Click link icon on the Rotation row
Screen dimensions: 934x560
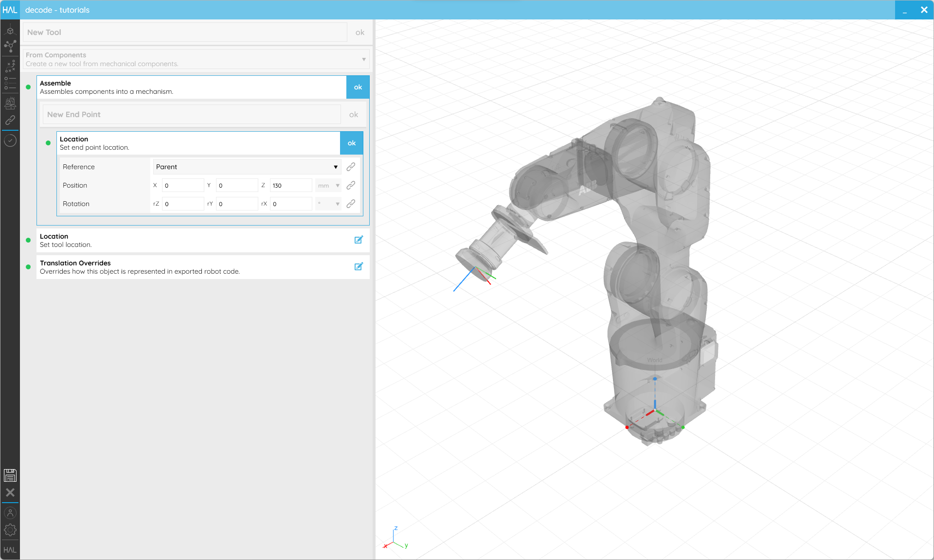tap(351, 204)
